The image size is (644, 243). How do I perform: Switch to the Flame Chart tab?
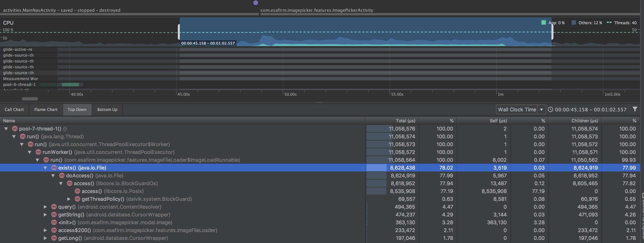click(x=46, y=109)
